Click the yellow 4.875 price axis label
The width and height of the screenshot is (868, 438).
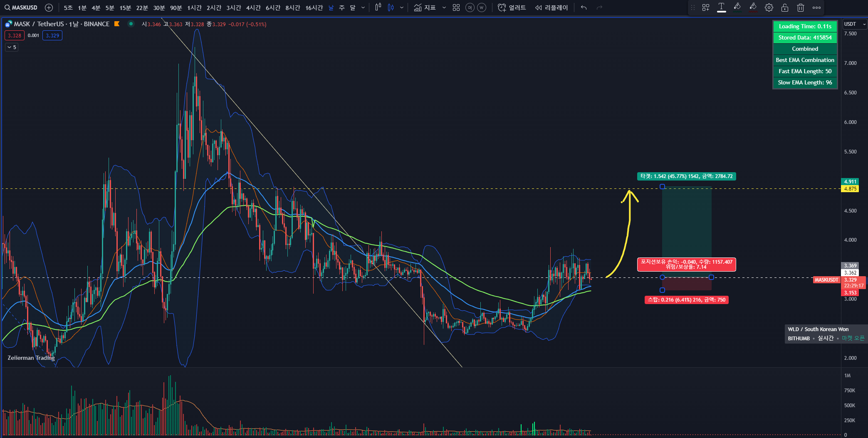coord(851,189)
